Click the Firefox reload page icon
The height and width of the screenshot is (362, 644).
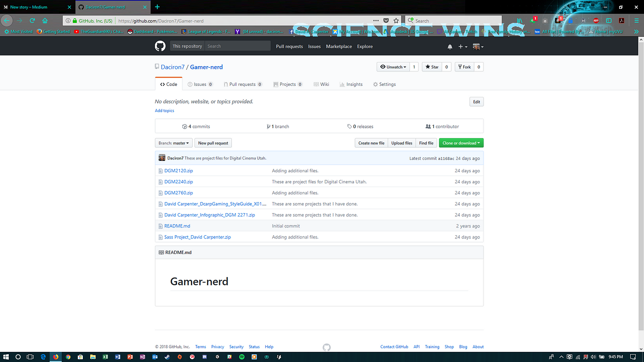32,21
